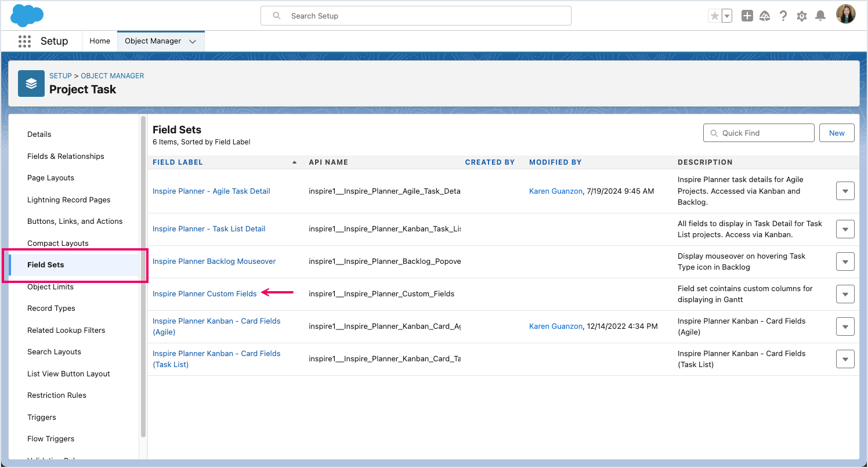Sort by the MODIFIED BY column header
The image size is (868, 468).
coord(555,162)
